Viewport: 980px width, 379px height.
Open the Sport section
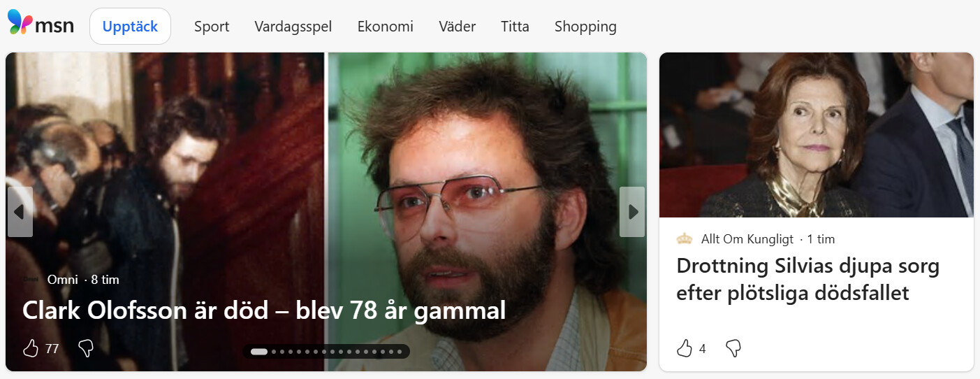point(212,27)
